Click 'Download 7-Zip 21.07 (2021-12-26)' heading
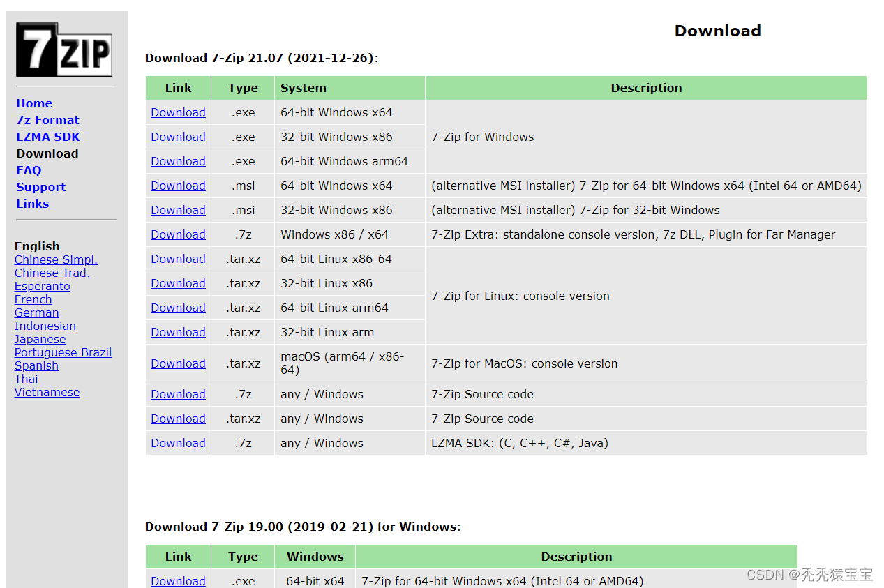The height and width of the screenshot is (588, 884). [x=260, y=58]
